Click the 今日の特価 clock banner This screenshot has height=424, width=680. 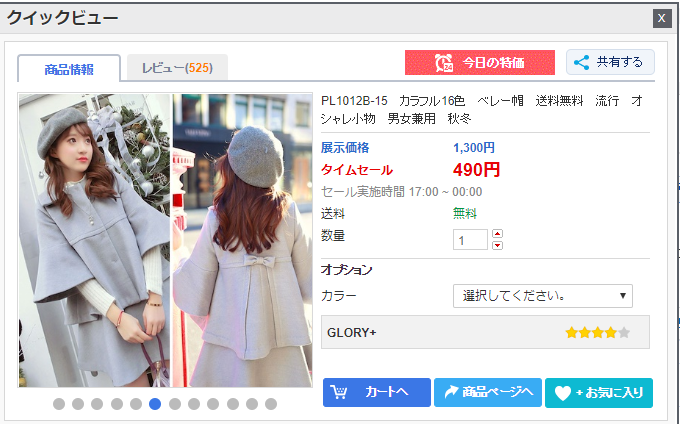tap(479, 63)
